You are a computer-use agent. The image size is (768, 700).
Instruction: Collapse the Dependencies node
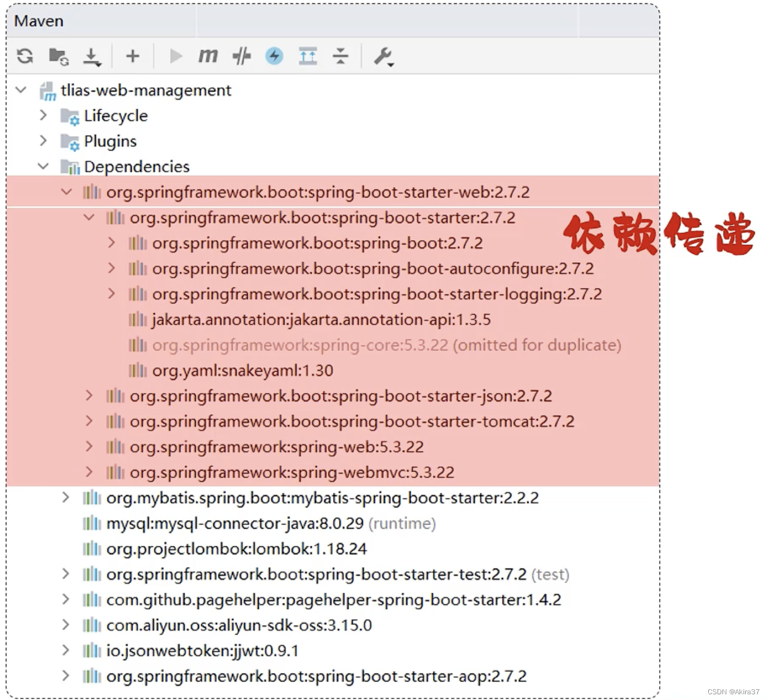43,166
